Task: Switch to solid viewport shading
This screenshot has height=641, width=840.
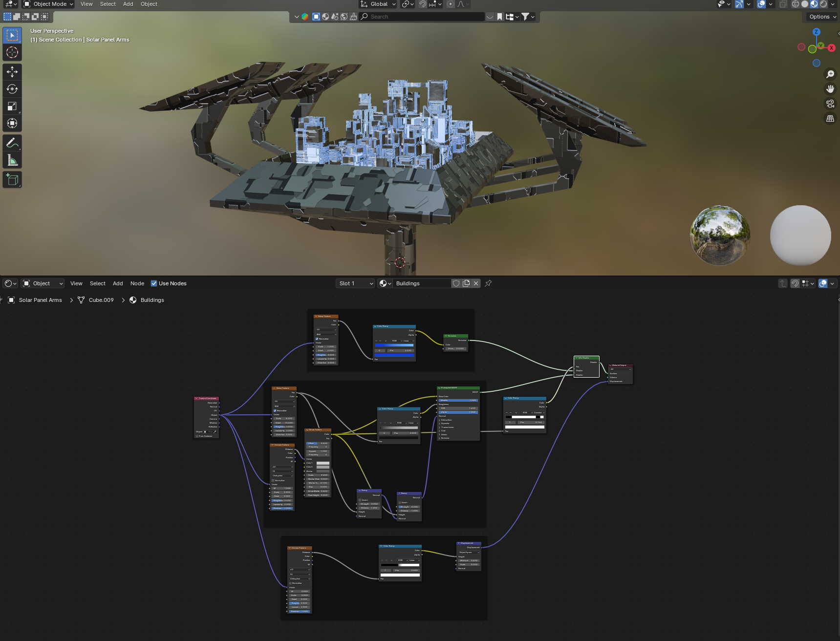Action: [x=805, y=4]
